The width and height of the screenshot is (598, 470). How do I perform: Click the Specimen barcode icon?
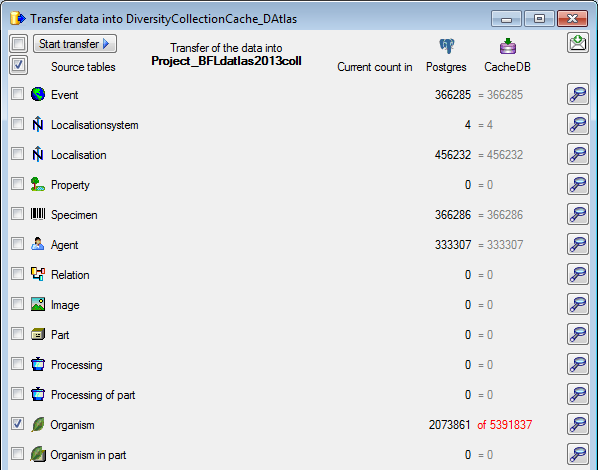pos(38,214)
